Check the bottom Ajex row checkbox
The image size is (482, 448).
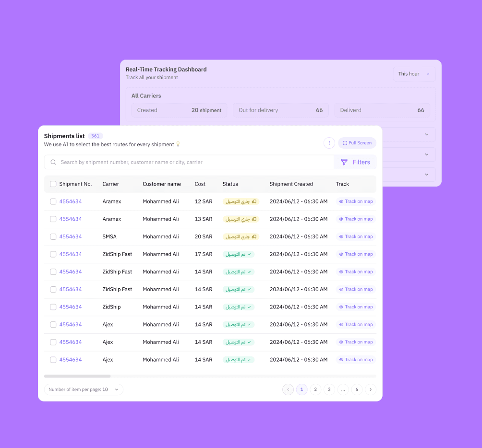(53, 359)
